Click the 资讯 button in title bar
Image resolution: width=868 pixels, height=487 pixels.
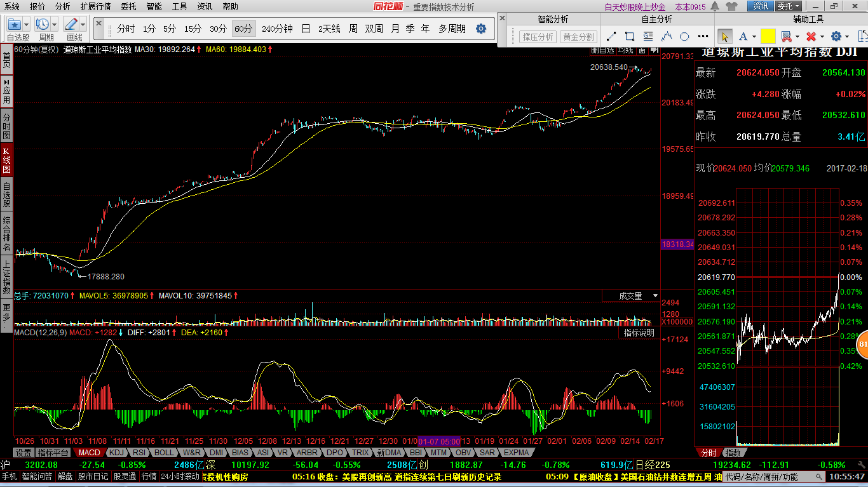point(761,6)
